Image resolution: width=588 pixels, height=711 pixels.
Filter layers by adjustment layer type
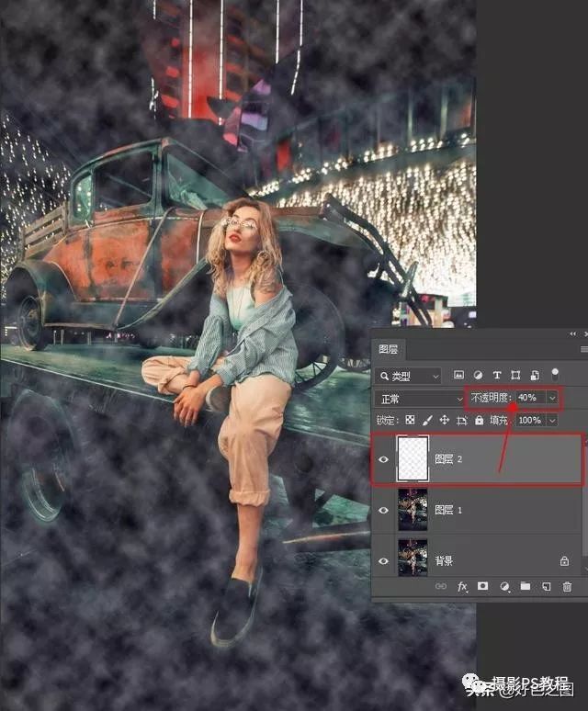tap(478, 376)
